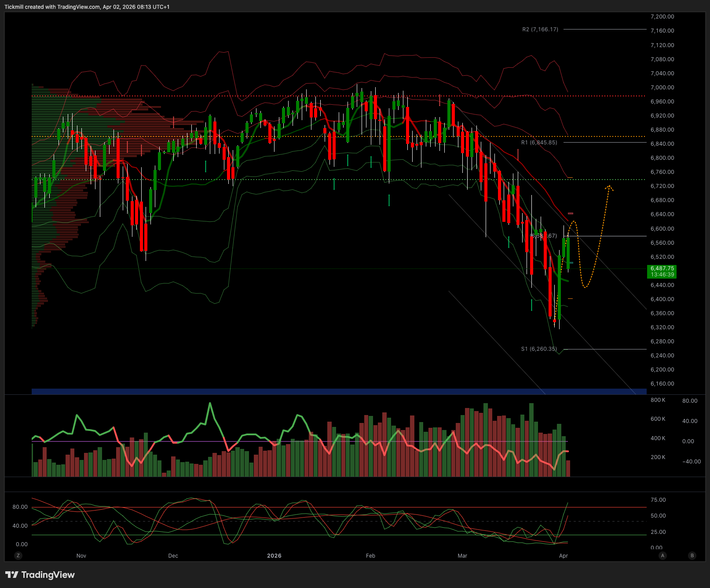Click the 800 K volume scale label
Screen dimensions: 710x588
658,400
